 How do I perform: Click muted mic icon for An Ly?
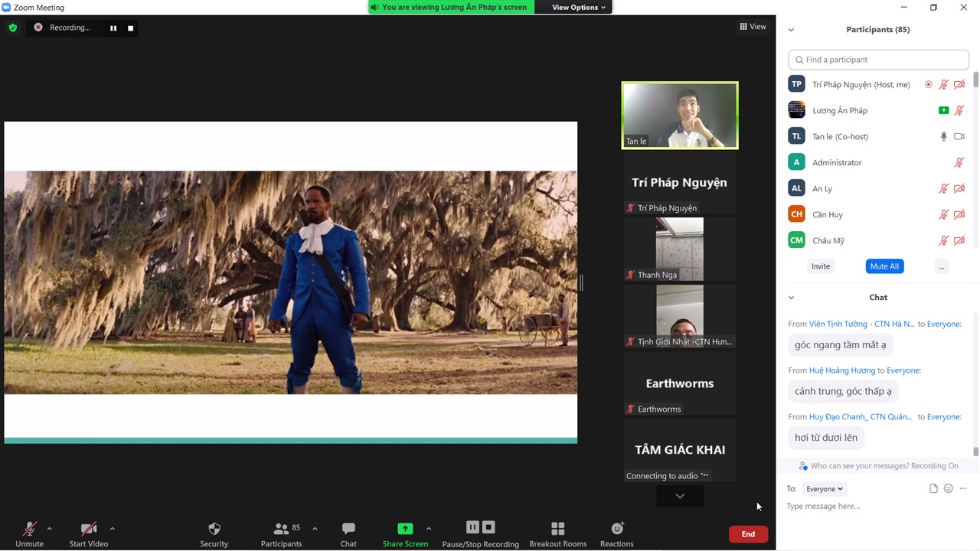944,188
